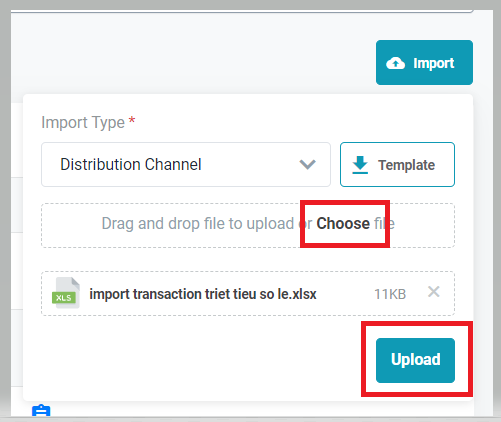Screen dimensions: 501x422
Task: Click the input field bordering the top edge
Action: (x=242, y=11)
